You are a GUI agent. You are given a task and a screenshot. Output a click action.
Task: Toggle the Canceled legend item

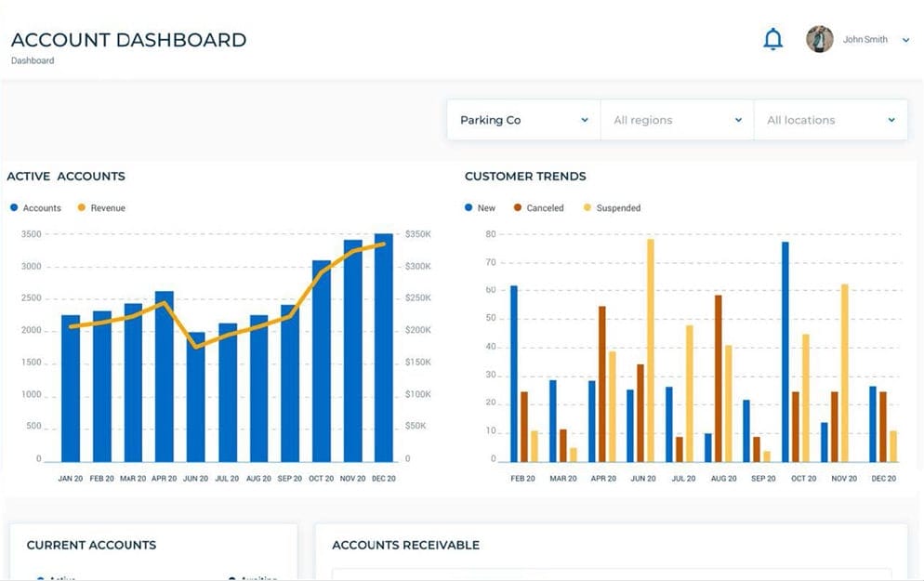click(x=538, y=208)
